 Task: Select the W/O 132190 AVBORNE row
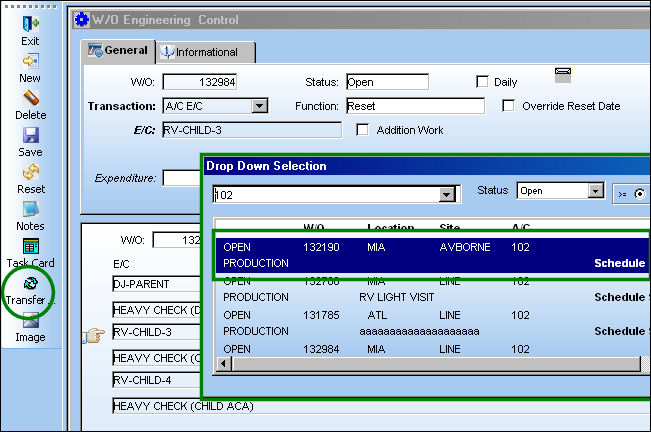point(432,255)
